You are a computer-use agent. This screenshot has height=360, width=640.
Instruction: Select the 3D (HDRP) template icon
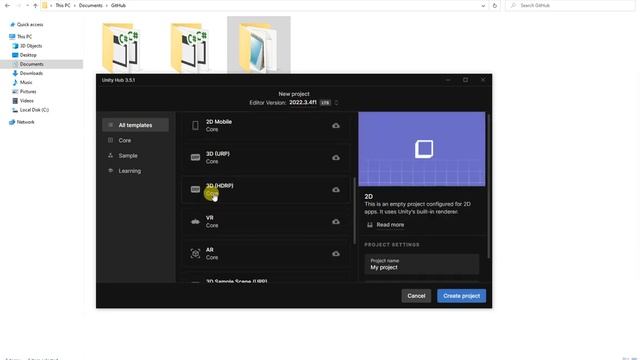tap(195, 189)
